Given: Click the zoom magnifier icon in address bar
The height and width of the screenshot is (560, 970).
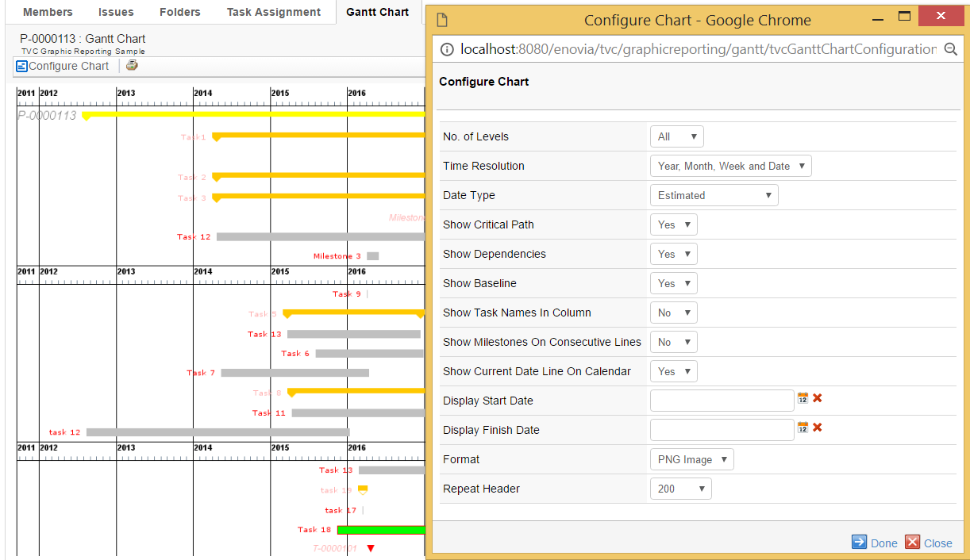Looking at the screenshot, I should [950, 49].
